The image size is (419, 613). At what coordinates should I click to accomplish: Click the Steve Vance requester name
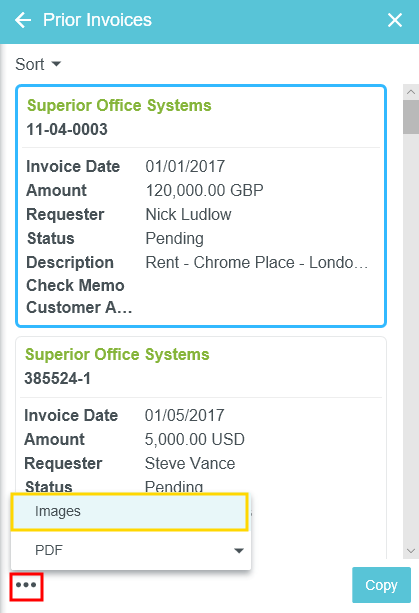[190, 464]
